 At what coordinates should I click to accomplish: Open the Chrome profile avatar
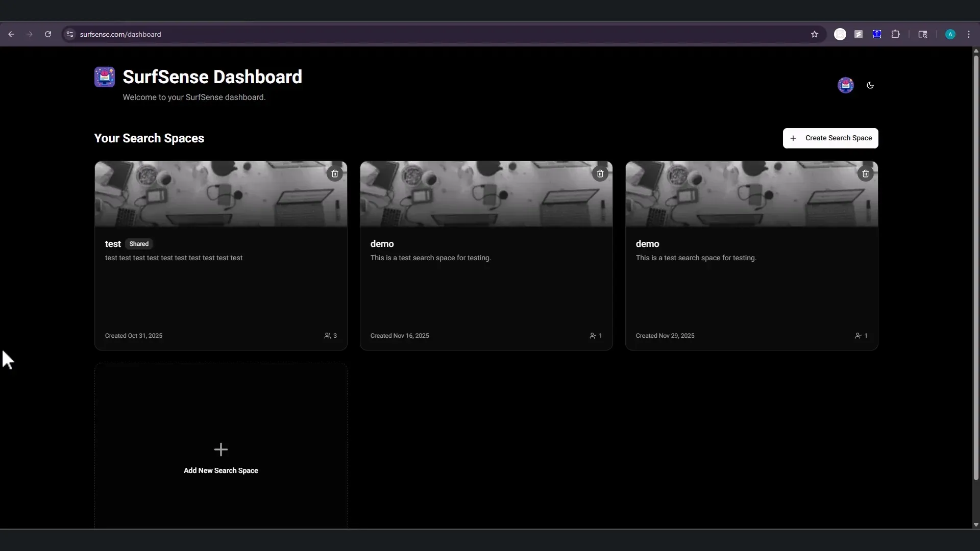(x=950, y=34)
